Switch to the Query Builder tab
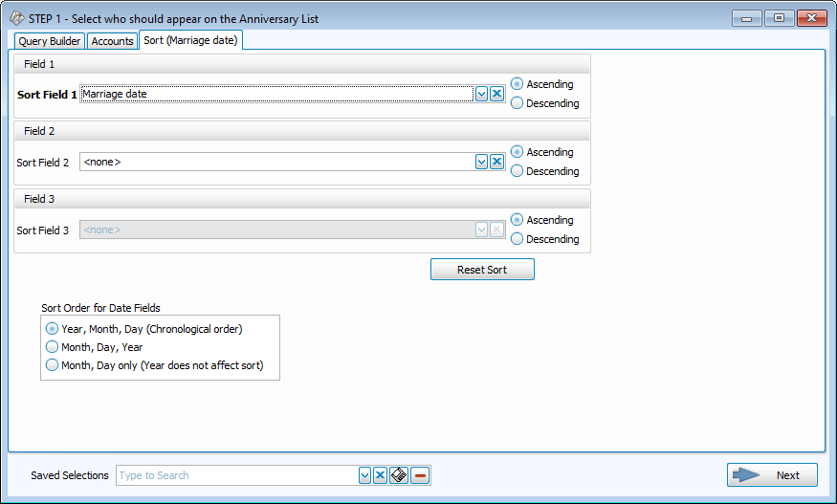 (x=50, y=41)
